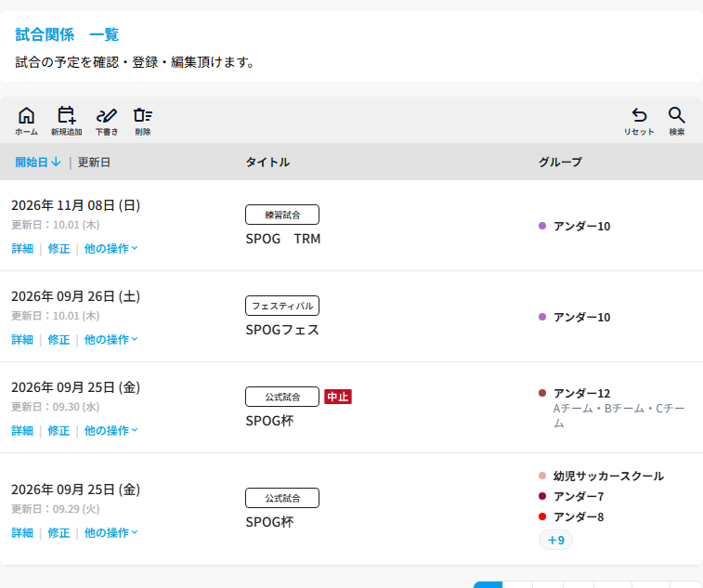
Task: Click date 2026年 09月 26日 (土)
Action: coord(76,296)
